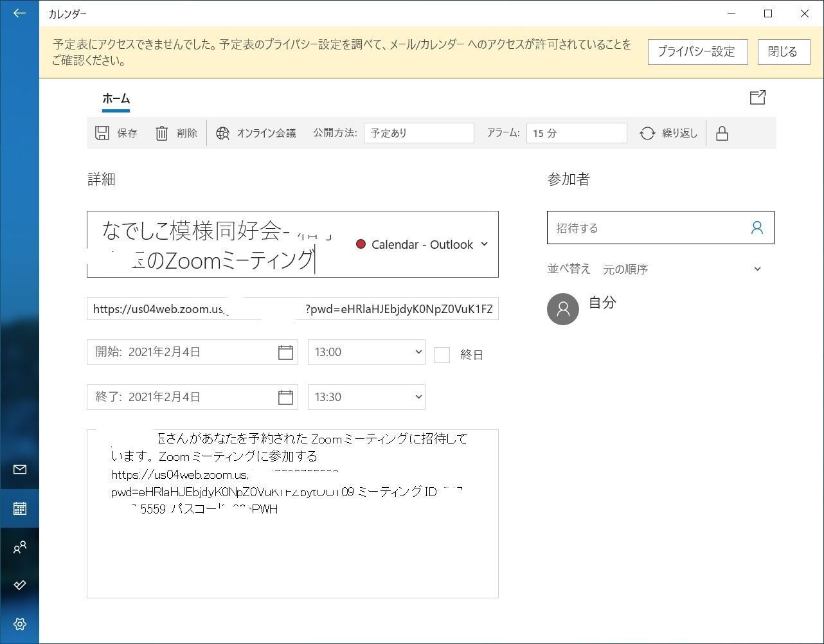824x644 pixels.
Task: Click the Repeat (繰り返し) icon
Action: click(647, 133)
